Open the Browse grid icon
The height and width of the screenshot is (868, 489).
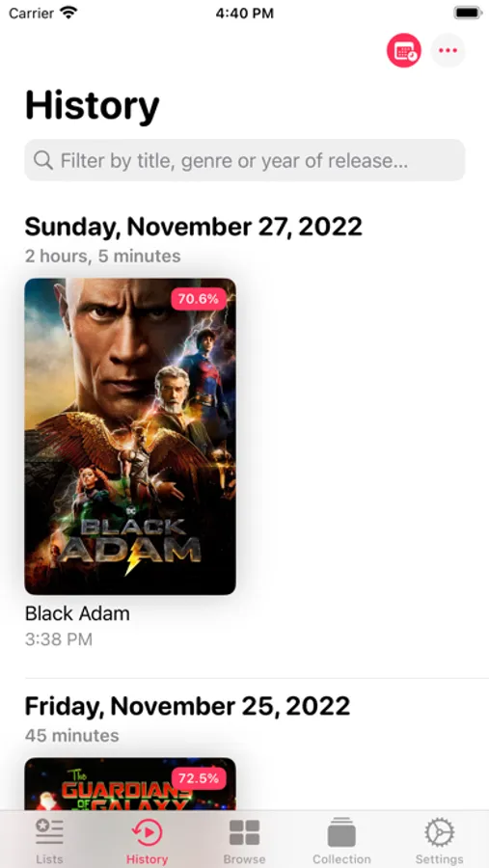tap(244, 832)
